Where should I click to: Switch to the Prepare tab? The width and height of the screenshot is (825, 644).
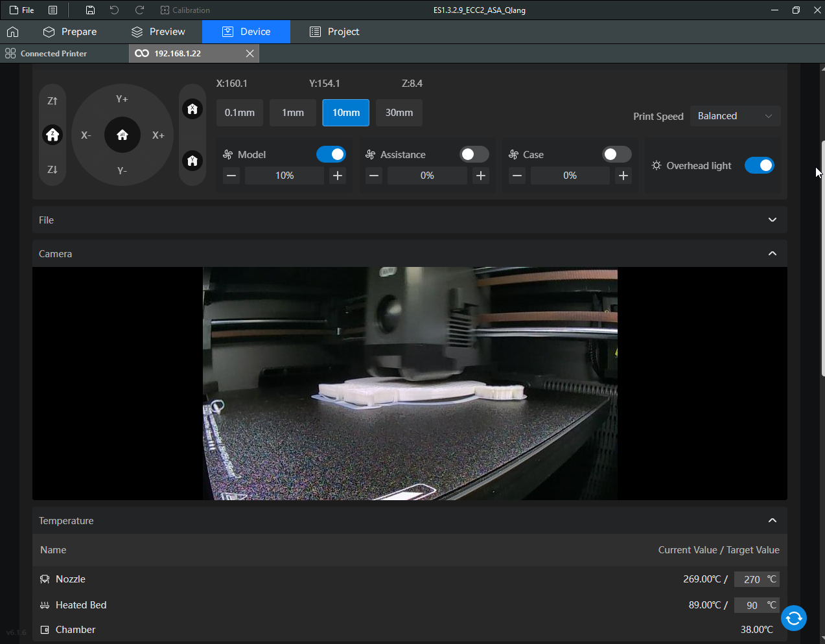(x=70, y=32)
